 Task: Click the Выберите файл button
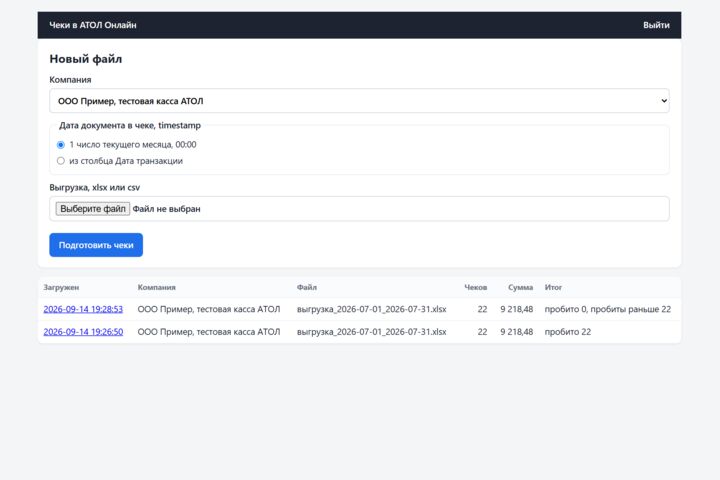click(93, 209)
